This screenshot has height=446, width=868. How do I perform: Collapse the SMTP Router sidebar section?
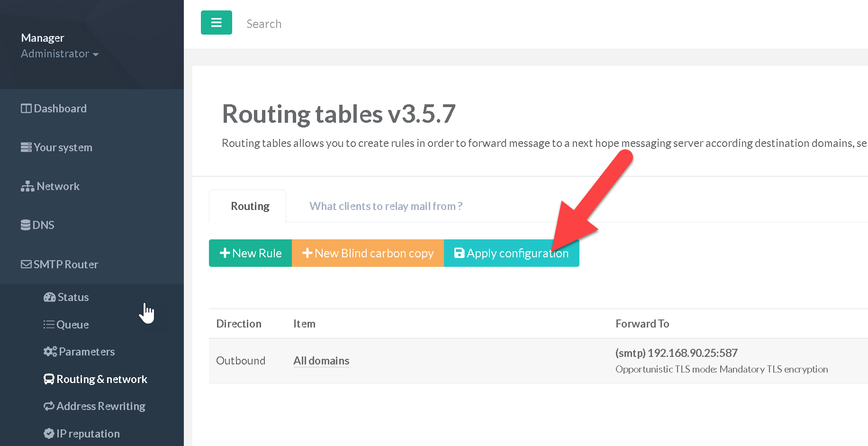coord(66,264)
